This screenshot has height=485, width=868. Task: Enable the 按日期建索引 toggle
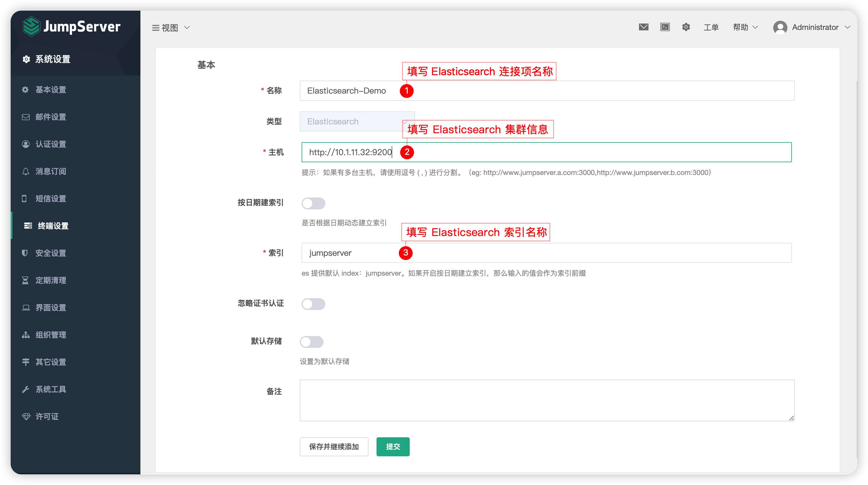tap(313, 203)
